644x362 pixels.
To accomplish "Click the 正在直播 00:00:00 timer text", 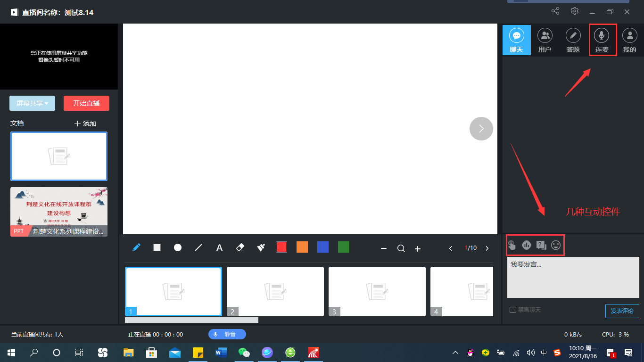I will [x=156, y=335].
